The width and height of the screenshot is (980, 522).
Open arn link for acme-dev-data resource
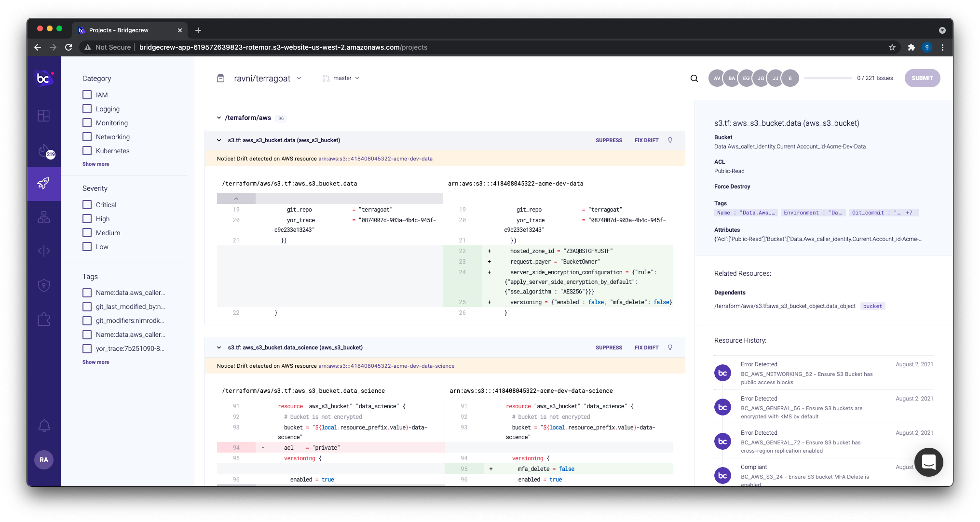click(375, 159)
